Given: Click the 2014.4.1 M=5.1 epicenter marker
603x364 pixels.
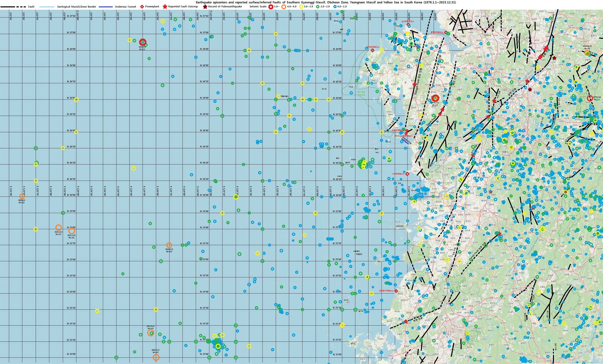Looking at the screenshot, I should [x=143, y=42].
